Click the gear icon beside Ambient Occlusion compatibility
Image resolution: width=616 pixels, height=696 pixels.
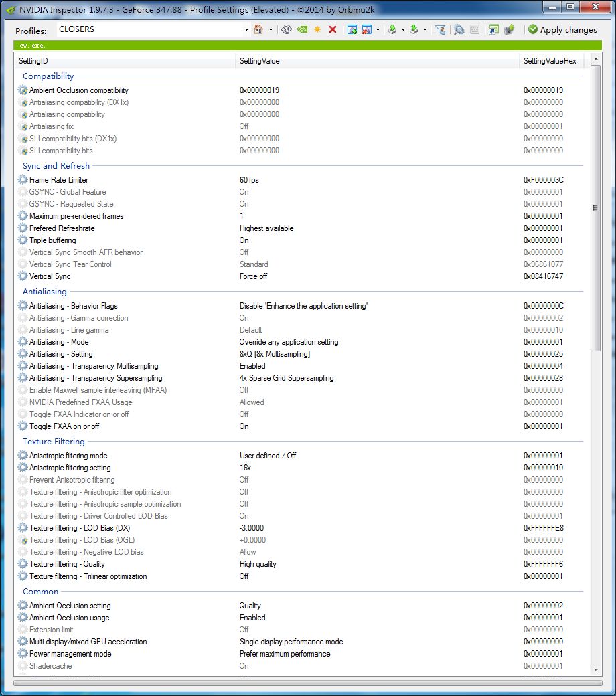(23, 90)
